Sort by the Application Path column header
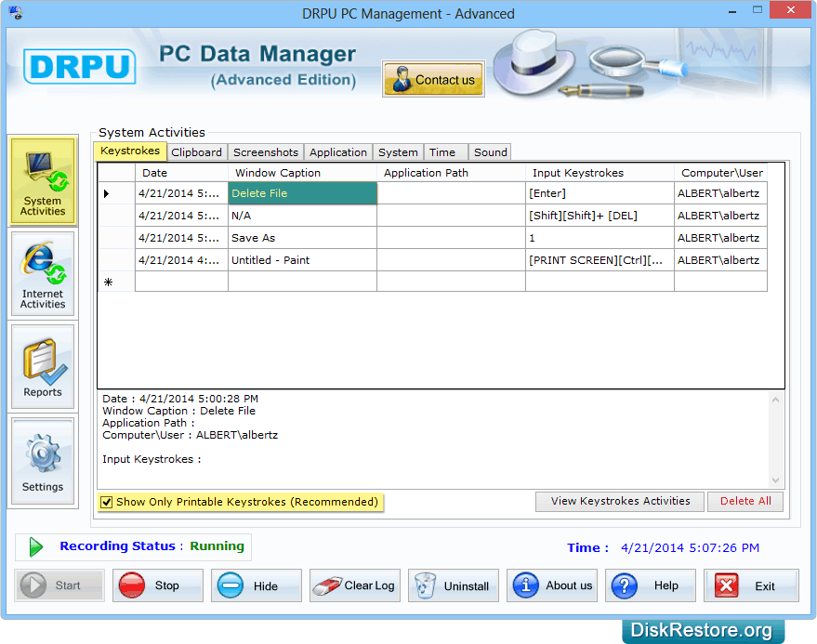This screenshot has height=644, width=817. (x=451, y=173)
